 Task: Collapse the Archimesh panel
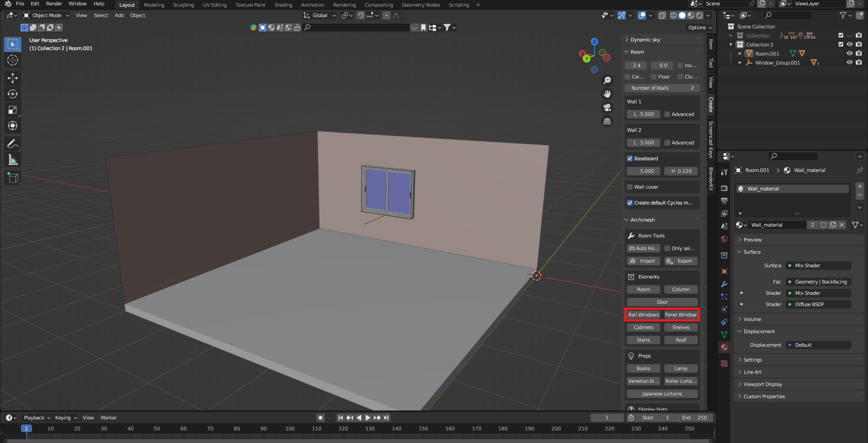pyautogui.click(x=662, y=220)
